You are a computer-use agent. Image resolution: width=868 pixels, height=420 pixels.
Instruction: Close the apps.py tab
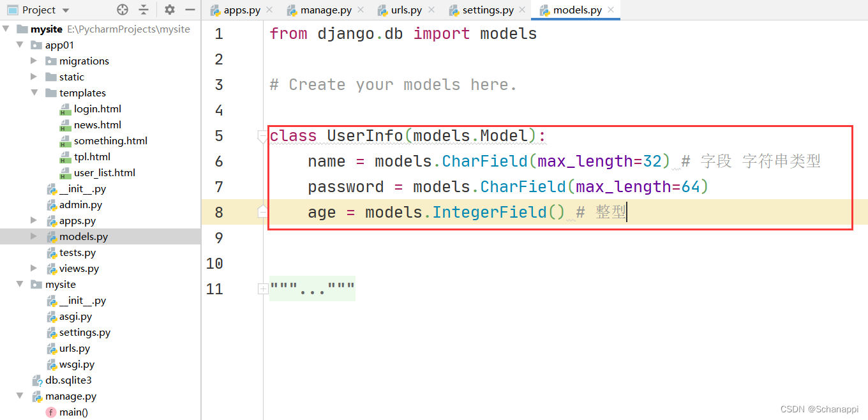(x=269, y=10)
